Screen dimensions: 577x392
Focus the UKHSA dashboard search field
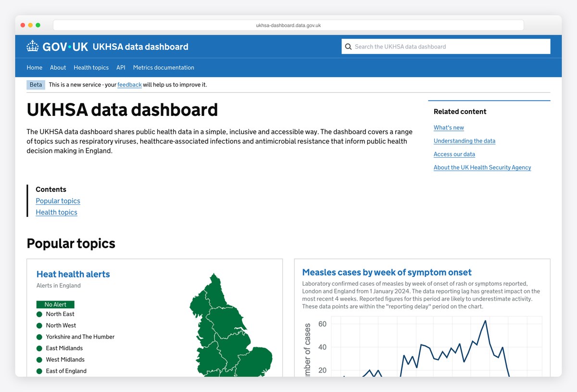(446, 47)
